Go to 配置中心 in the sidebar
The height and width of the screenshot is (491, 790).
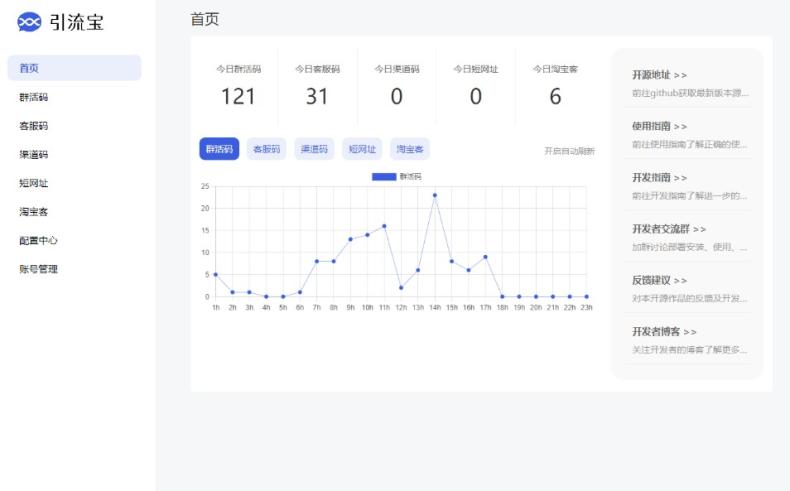point(38,241)
